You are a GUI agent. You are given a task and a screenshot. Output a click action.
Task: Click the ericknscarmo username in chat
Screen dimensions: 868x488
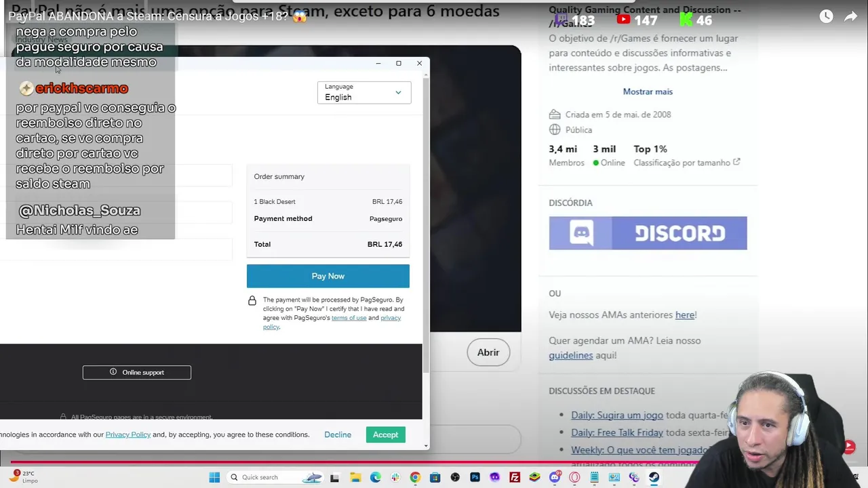81,88
